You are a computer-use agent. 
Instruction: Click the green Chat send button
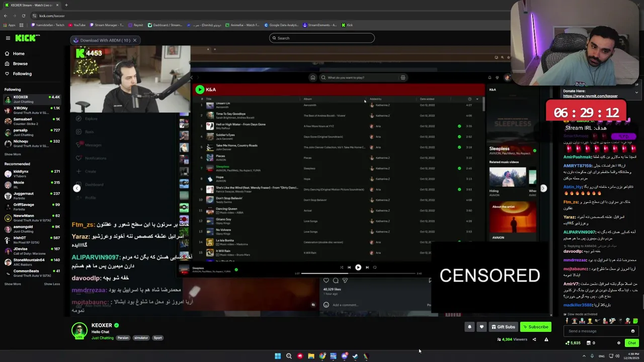pyautogui.click(x=632, y=343)
